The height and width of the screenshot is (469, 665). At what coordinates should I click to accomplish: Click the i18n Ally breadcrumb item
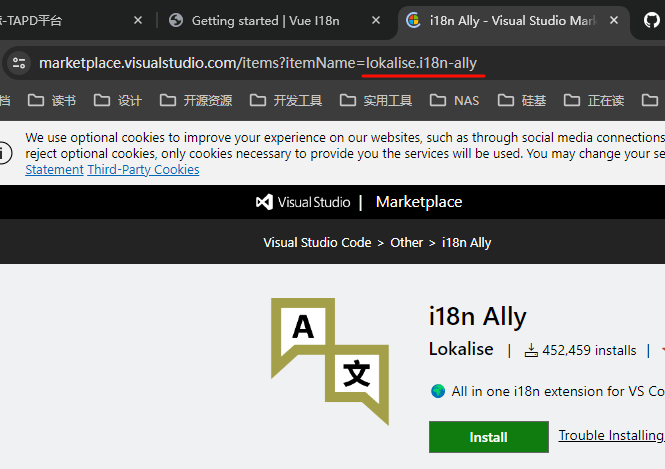tap(467, 243)
